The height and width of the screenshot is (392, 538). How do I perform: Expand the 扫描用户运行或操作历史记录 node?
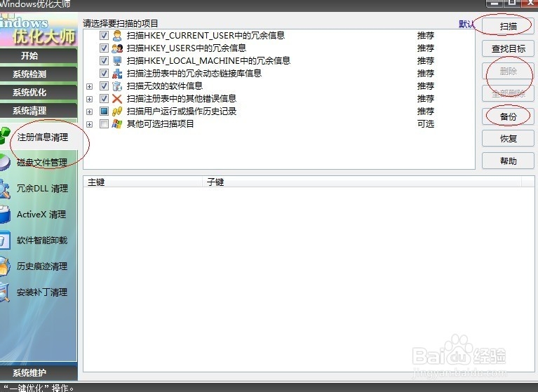90,111
